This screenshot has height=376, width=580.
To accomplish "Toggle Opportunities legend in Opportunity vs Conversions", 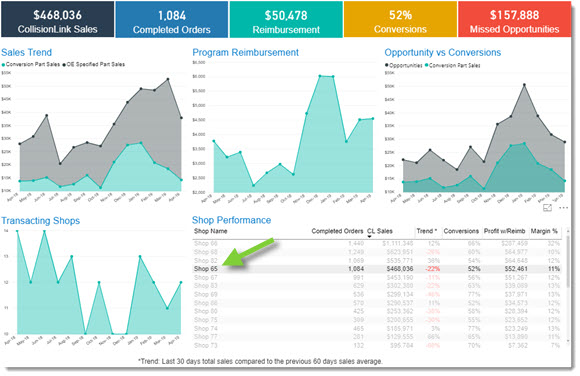I will (x=404, y=66).
